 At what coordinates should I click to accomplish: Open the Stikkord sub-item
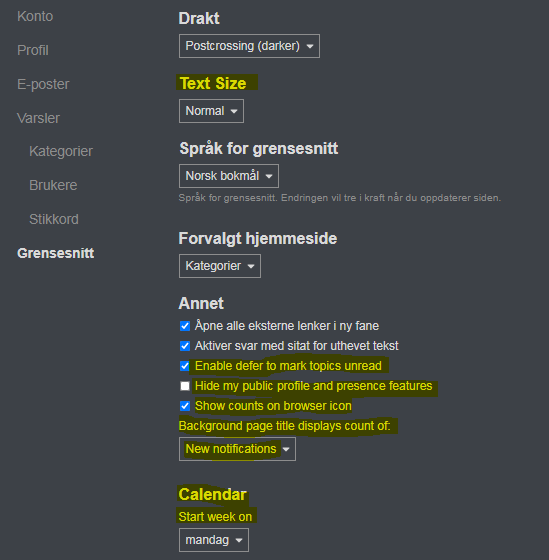[54, 219]
